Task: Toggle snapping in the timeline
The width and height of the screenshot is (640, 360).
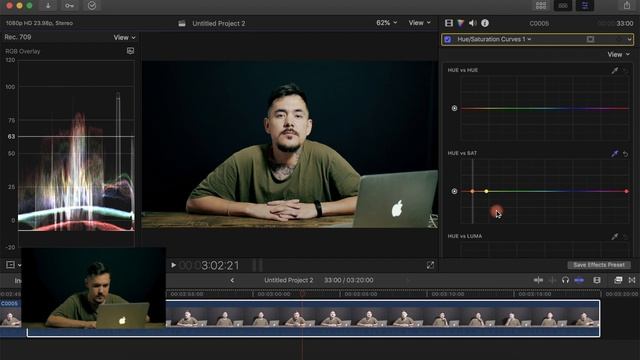Action: [579, 280]
